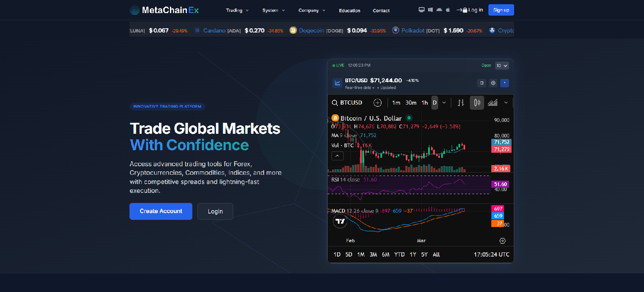Click the TradingView logo badge
The image size is (644, 292).
340,221
